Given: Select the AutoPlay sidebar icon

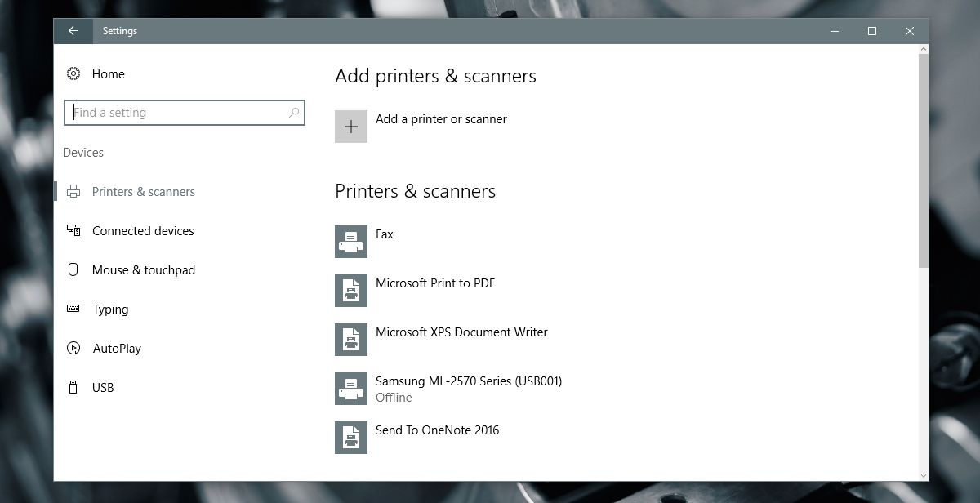Looking at the screenshot, I should pos(73,348).
